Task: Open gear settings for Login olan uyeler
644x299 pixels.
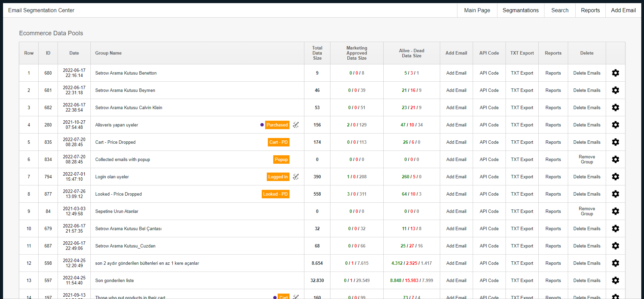Action: [616, 177]
